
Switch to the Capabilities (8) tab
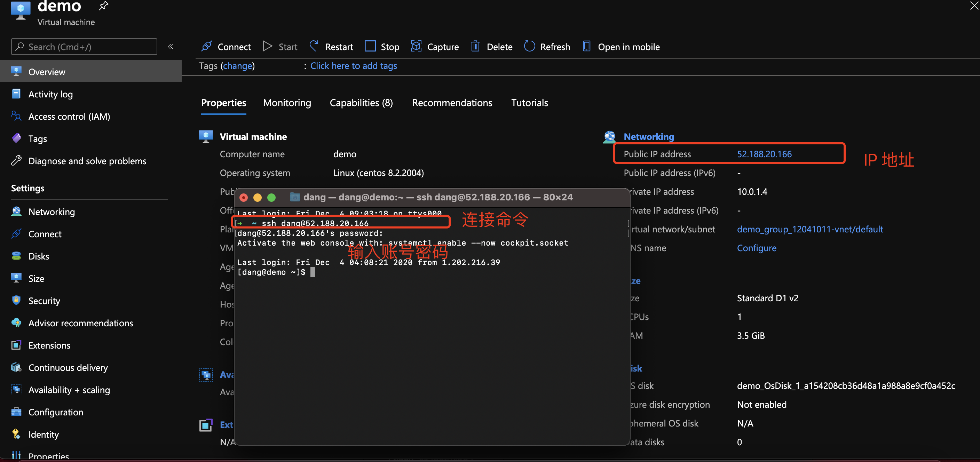(x=361, y=103)
